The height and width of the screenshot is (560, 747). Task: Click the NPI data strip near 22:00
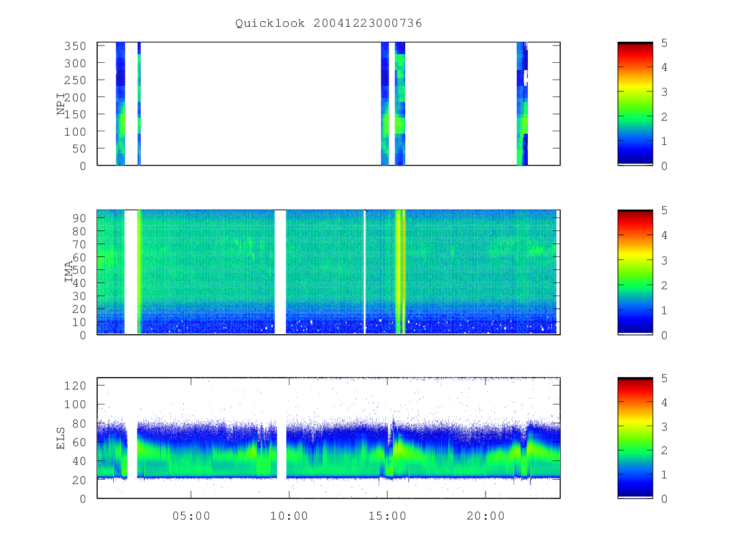coord(522,104)
